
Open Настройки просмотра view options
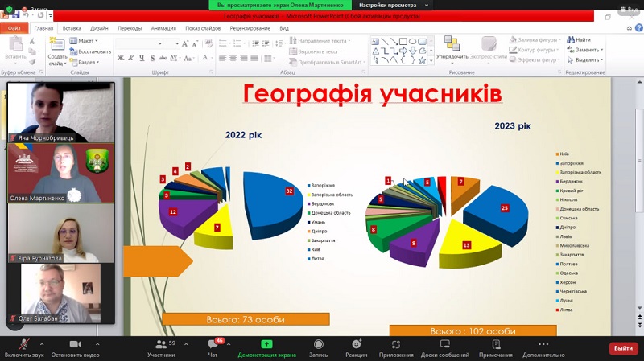(393, 5)
